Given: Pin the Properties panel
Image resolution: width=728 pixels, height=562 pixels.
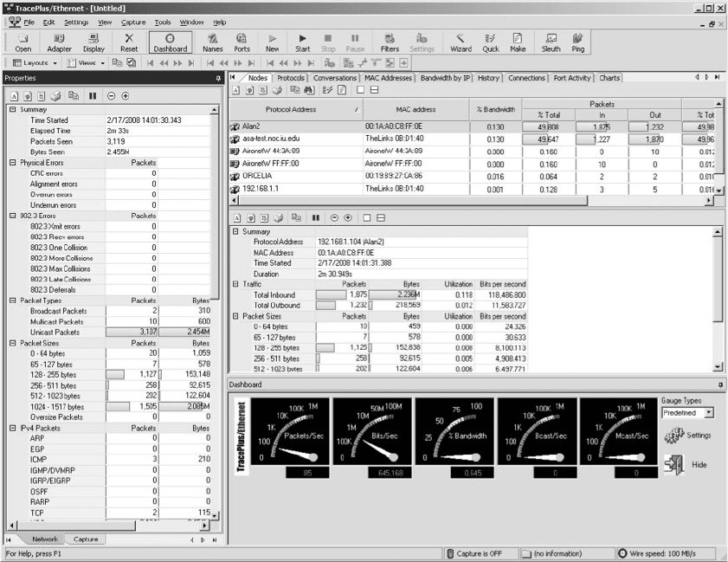Looking at the screenshot, I should point(218,79).
